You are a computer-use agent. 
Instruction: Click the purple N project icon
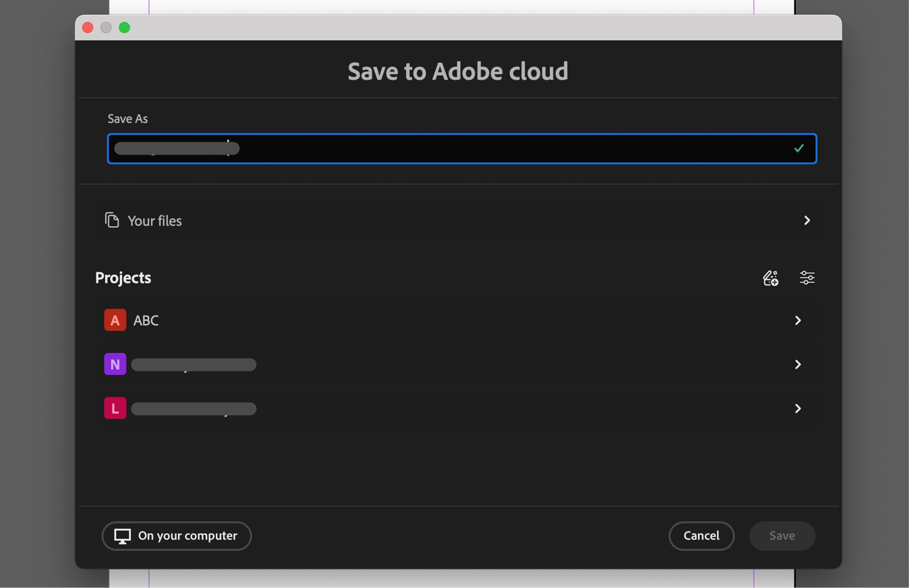[x=115, y=364]
